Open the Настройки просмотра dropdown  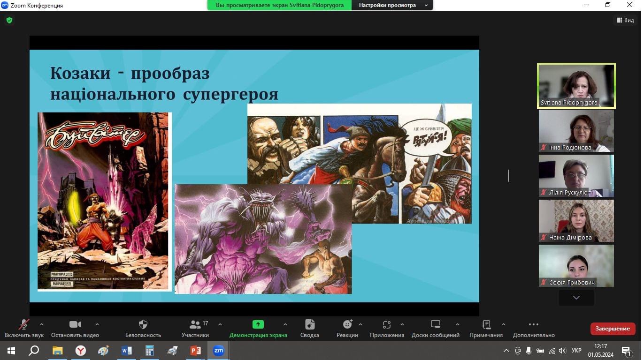392,5
